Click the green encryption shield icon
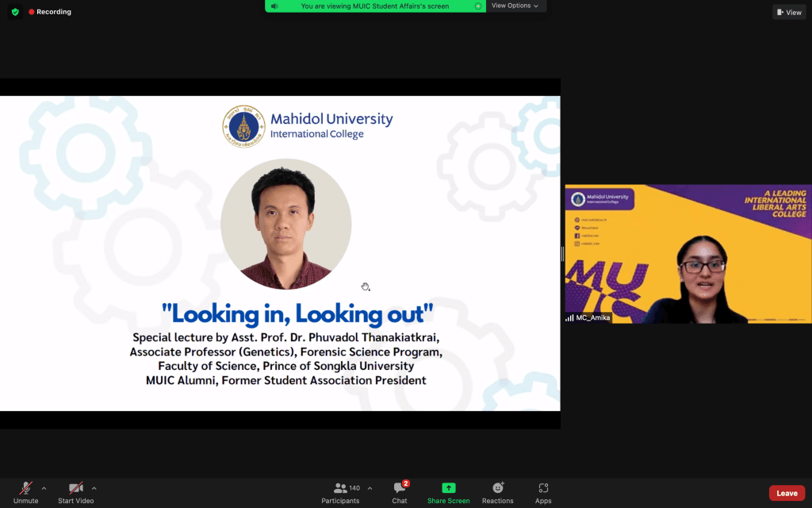 click(x=15, y=12)
